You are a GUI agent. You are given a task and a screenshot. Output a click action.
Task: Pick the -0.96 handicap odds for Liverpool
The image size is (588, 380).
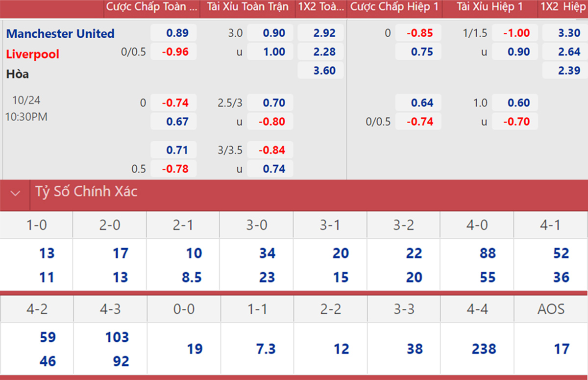coord(173,52)
